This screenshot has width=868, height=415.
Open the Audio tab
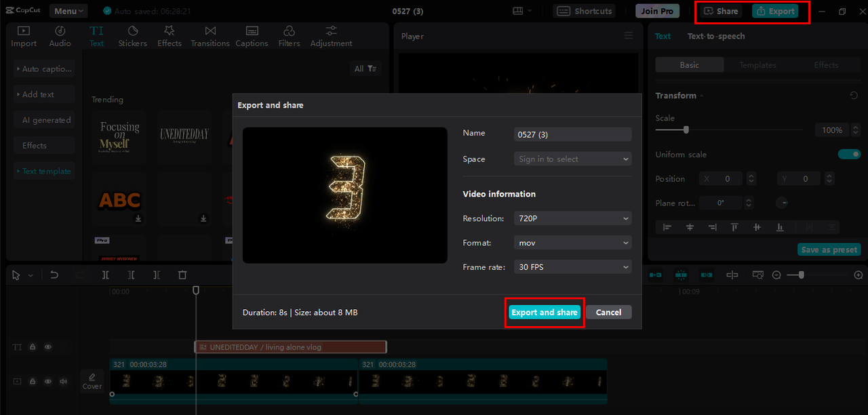[x=60, y=37]
